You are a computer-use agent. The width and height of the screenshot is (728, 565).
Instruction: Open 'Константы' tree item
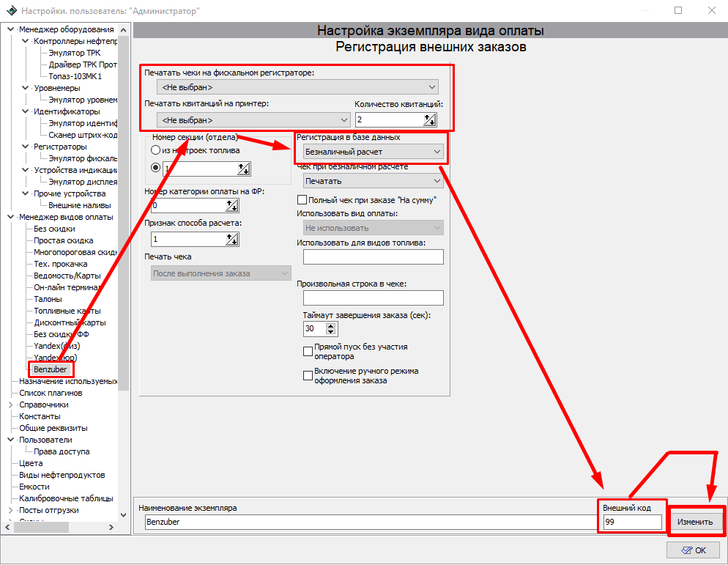tap(40, 416)
